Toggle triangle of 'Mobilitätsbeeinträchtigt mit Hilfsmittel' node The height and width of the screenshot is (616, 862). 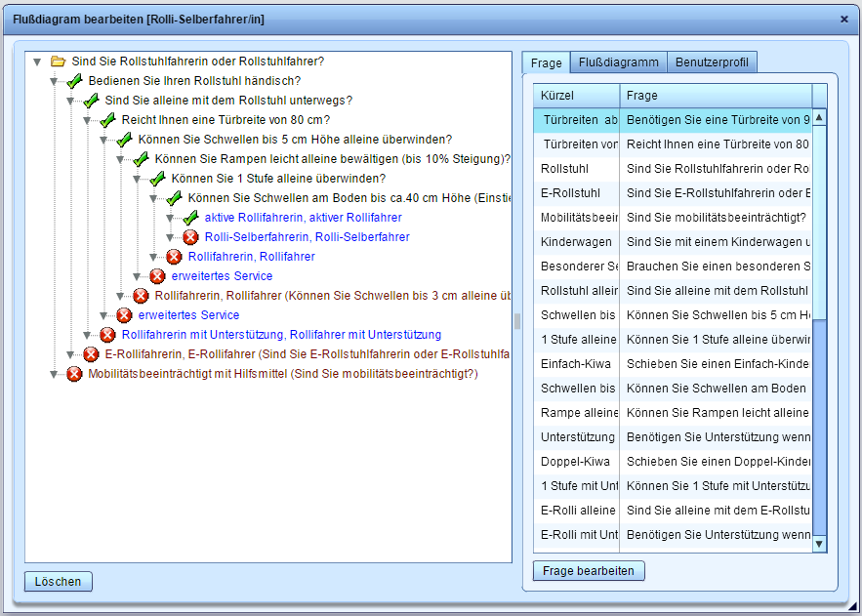point(54,374)
